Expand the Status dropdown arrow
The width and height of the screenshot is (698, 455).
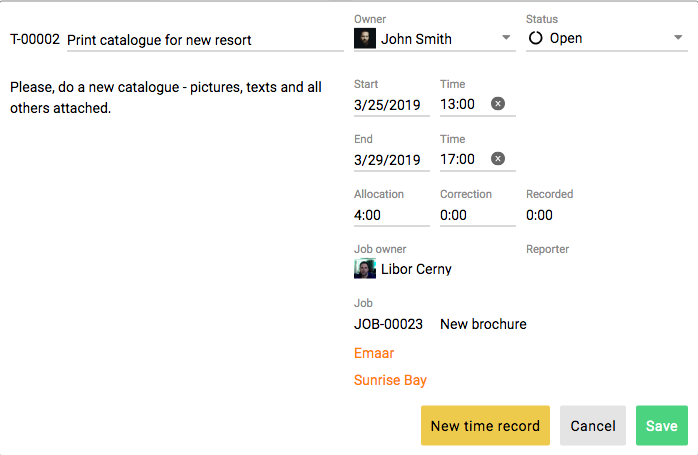pos(678,38)
